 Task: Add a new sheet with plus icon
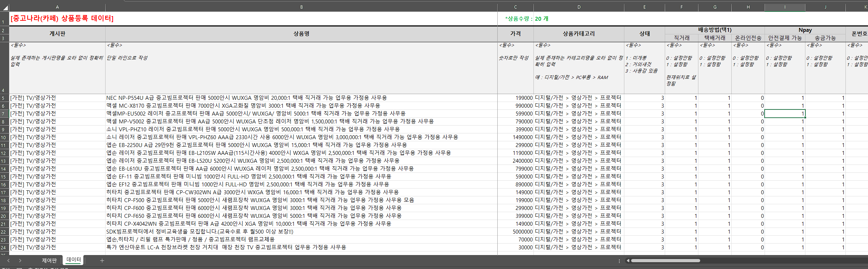point(102,260)
